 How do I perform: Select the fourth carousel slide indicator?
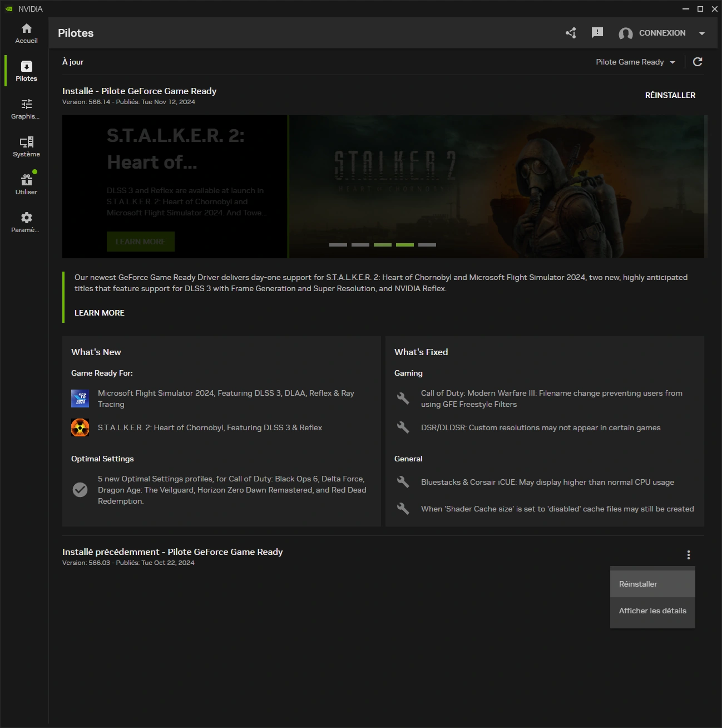(x=405, y=245)
